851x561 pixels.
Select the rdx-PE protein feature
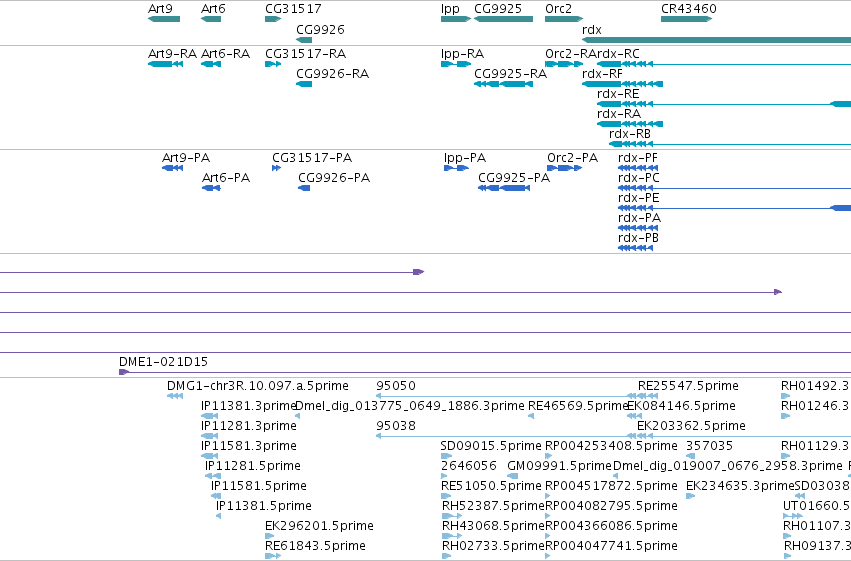[x=734, y=208]
